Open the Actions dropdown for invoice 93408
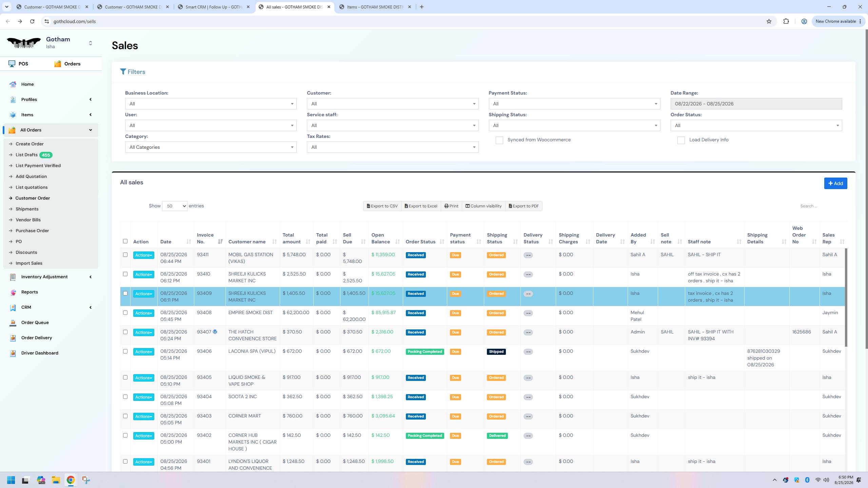 click(x=143, y=313)
